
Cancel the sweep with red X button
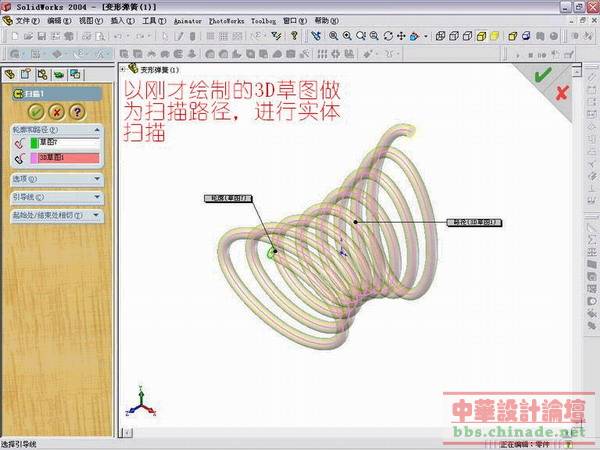click(x=57, y=112)
